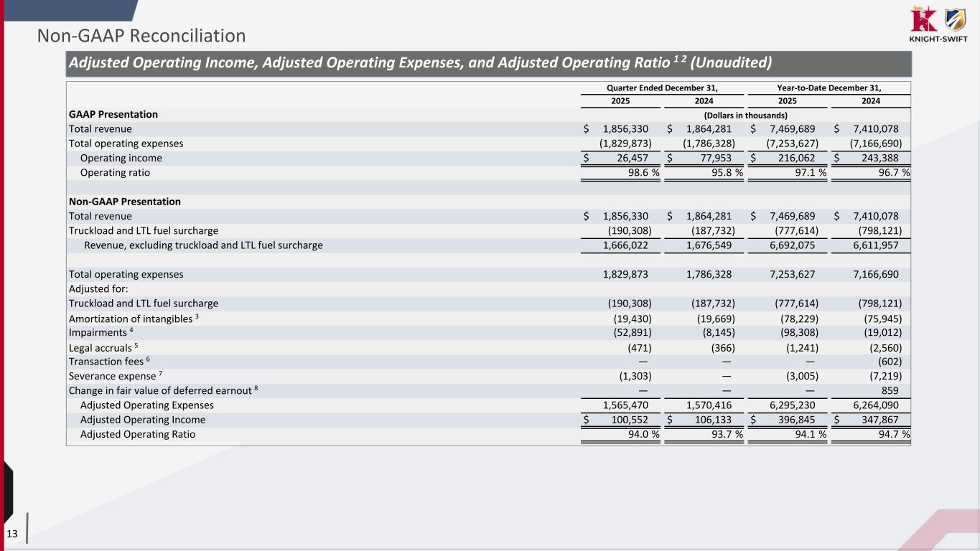Click the Non-GAAP Reconciliation slide title

141,35
